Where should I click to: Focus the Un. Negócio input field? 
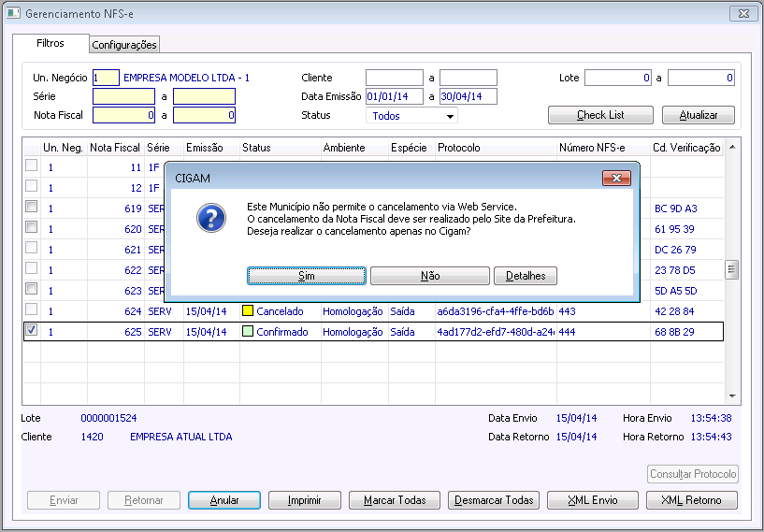click(106, 78)
